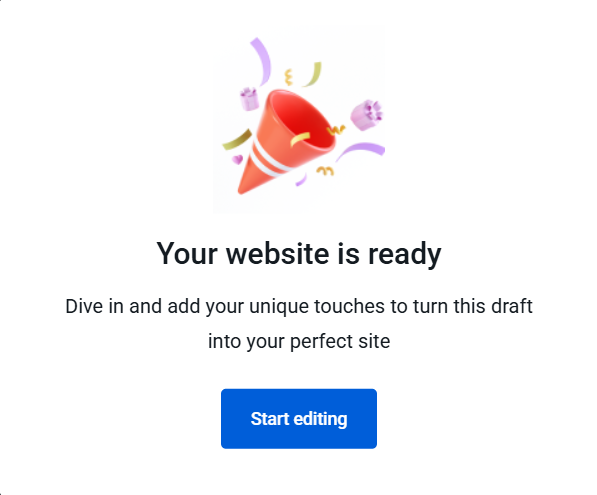Click the curved purple streamer right of the cone
The width and height of the screenshot is (597, 495).
(x=360, y=152)
